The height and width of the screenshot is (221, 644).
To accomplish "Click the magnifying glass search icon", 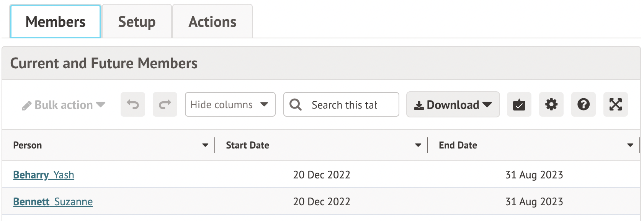I will pyautogui.click(x=296, y=104).
